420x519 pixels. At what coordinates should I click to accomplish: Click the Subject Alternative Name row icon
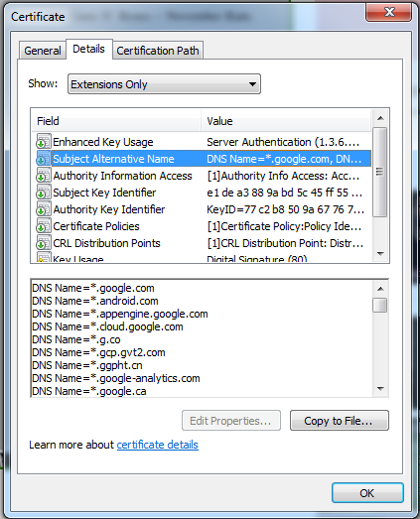coord(44,158)
